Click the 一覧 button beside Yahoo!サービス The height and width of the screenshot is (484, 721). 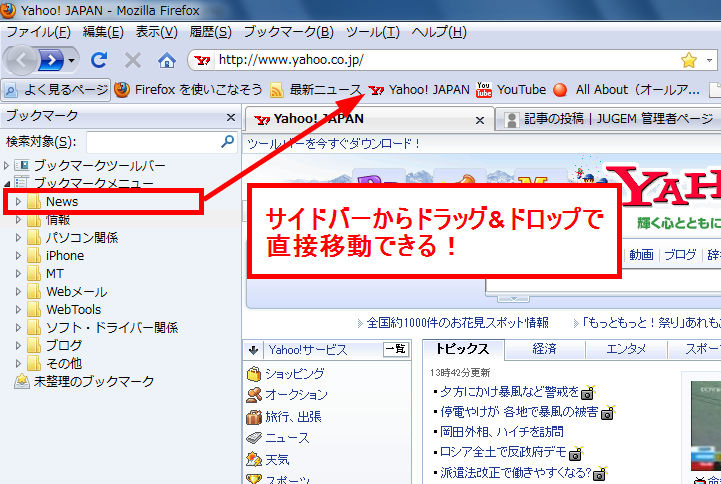tap(395, 349)
